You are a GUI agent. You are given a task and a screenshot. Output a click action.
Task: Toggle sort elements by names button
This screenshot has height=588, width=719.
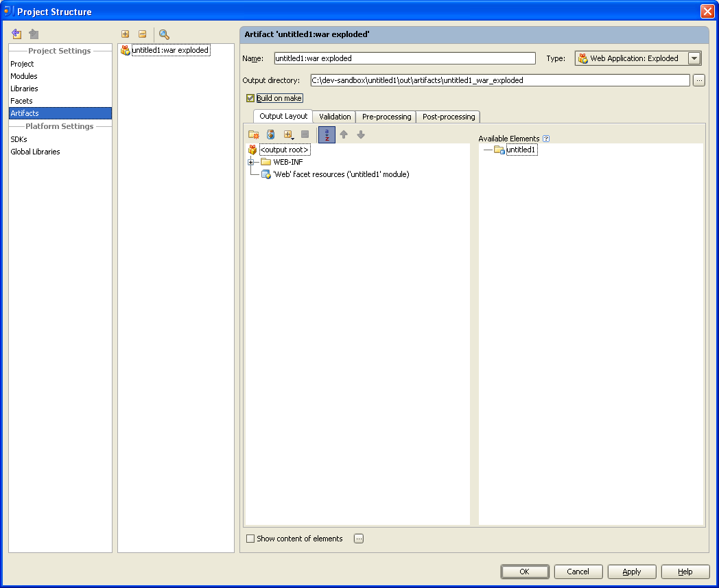pos(327,134)
